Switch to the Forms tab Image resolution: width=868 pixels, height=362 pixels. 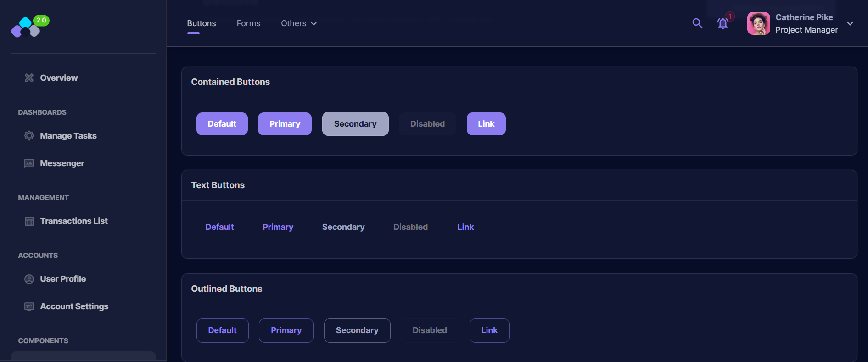pos(248,23)
